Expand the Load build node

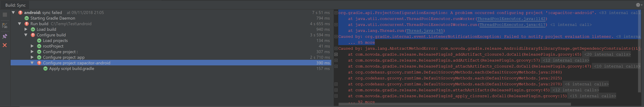tap(26, 29)
